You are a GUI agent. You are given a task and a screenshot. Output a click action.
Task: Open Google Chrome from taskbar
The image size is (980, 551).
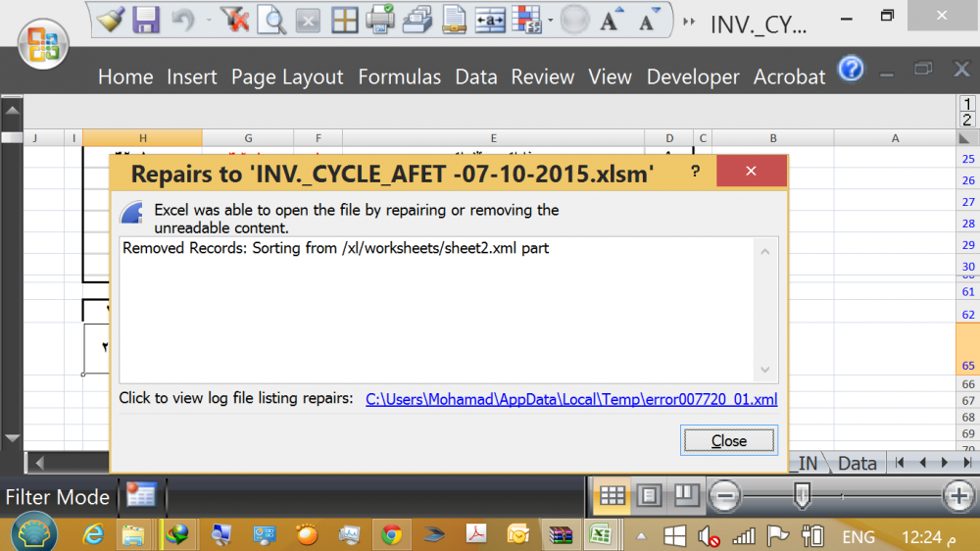392,534
